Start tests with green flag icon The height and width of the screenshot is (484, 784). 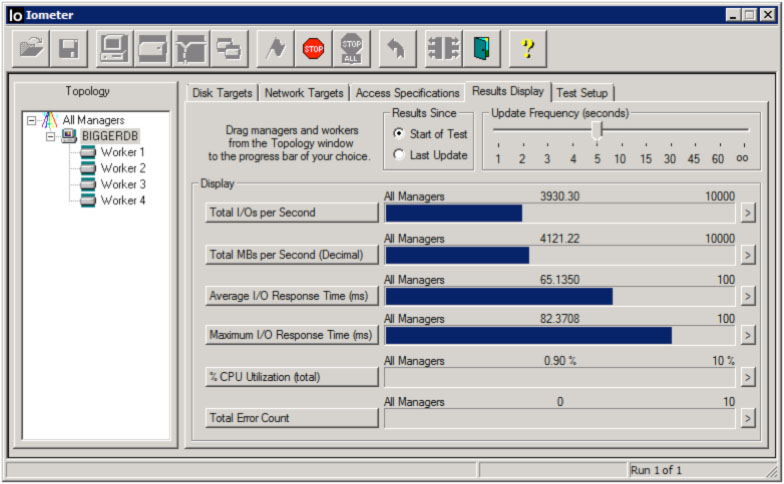point(275,48)
